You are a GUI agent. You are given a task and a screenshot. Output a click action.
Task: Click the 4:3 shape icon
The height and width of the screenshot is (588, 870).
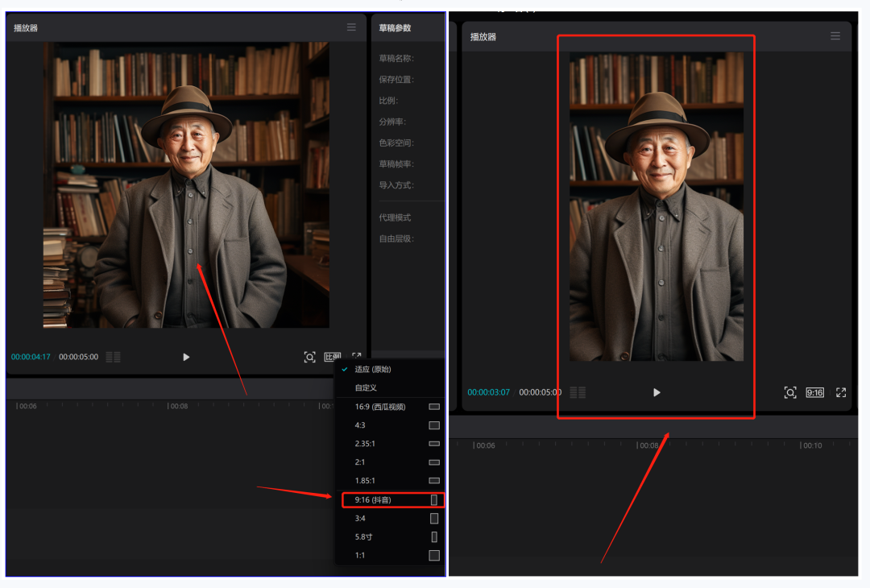(x=434, y=425)
